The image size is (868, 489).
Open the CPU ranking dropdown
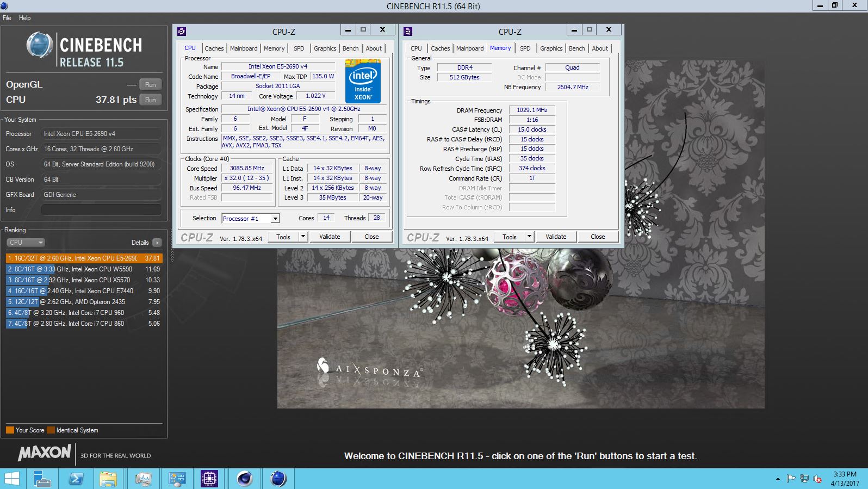26,243
